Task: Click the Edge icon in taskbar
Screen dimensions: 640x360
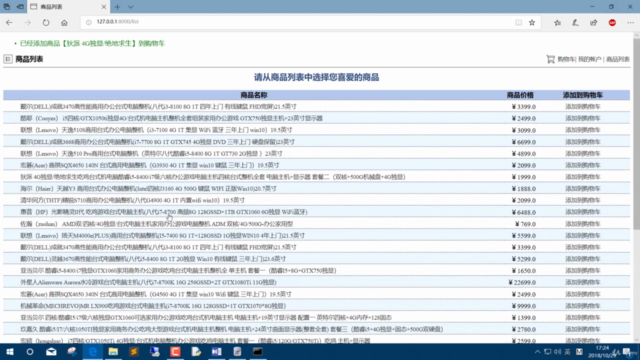Action: pyautogui.click(x=93, y=351)
